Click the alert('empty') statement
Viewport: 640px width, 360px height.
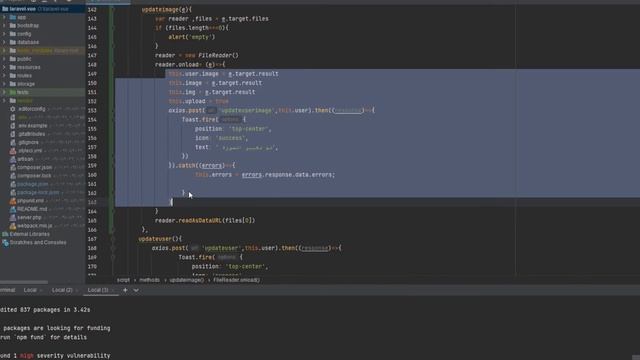coord(191,37)
